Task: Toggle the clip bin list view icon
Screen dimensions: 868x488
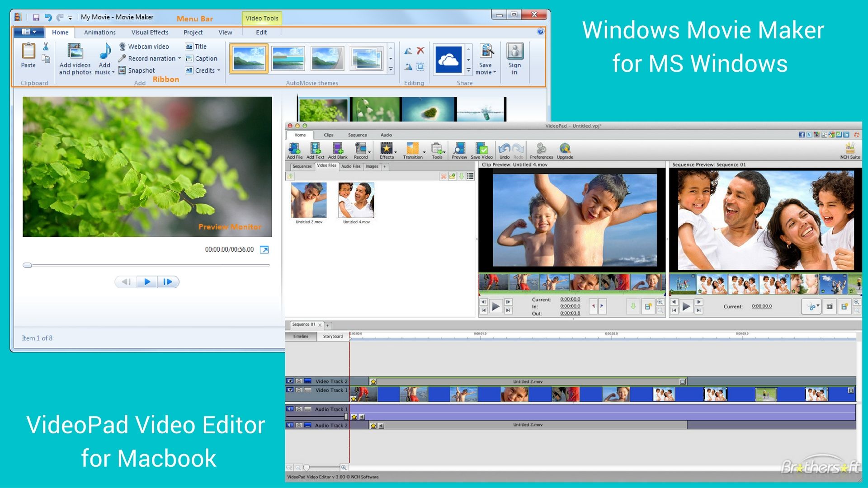Action: 470,176
